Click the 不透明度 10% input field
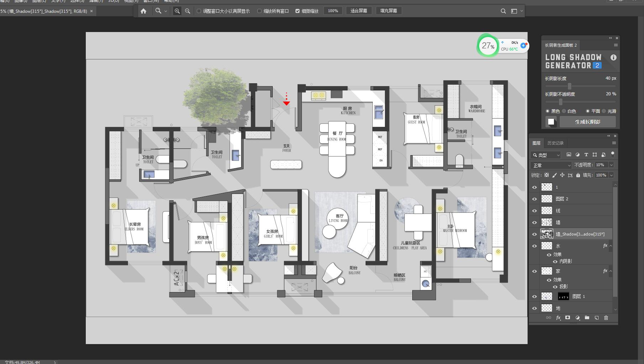Viewport: 644px width, 364px height. pos(601,165)
